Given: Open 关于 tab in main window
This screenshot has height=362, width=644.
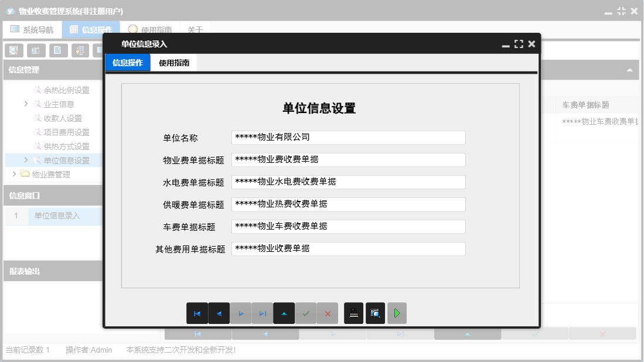Looking at the screenshot, I should click(195, 29).
